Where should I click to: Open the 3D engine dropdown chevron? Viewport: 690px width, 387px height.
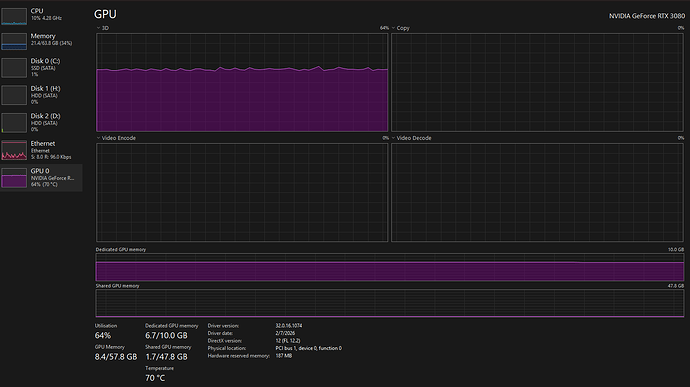point(98,28)
